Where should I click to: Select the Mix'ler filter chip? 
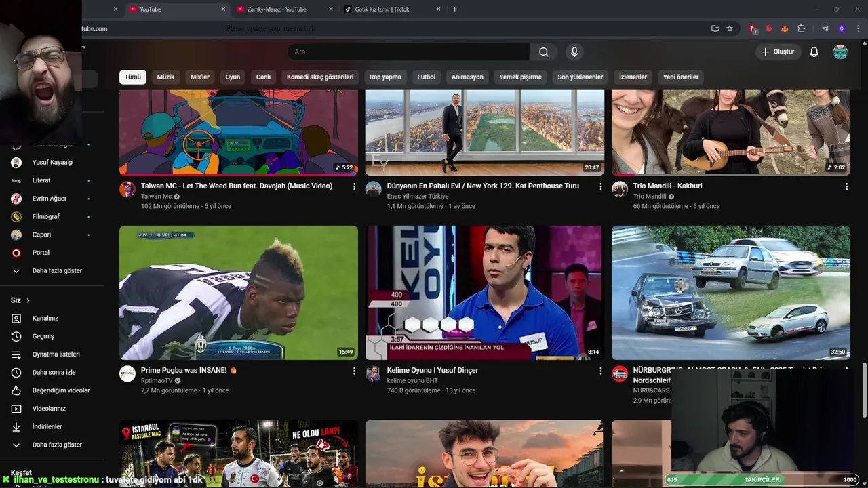[x=200, y=77]
